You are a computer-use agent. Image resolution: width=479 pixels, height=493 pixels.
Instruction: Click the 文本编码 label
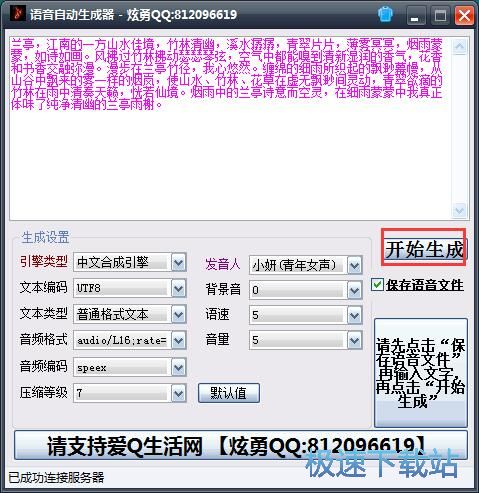pyautogui.click(x=44, y=287)
